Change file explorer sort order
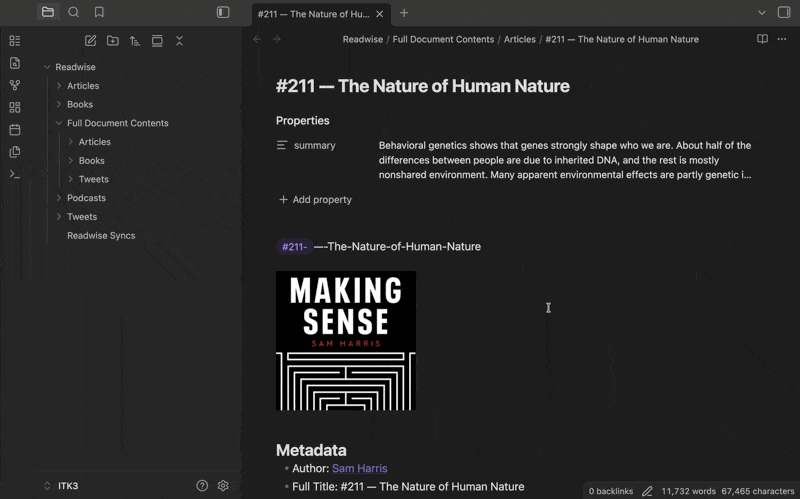Image resolution: width=800 pixels, height=499 pixels. 135,41
